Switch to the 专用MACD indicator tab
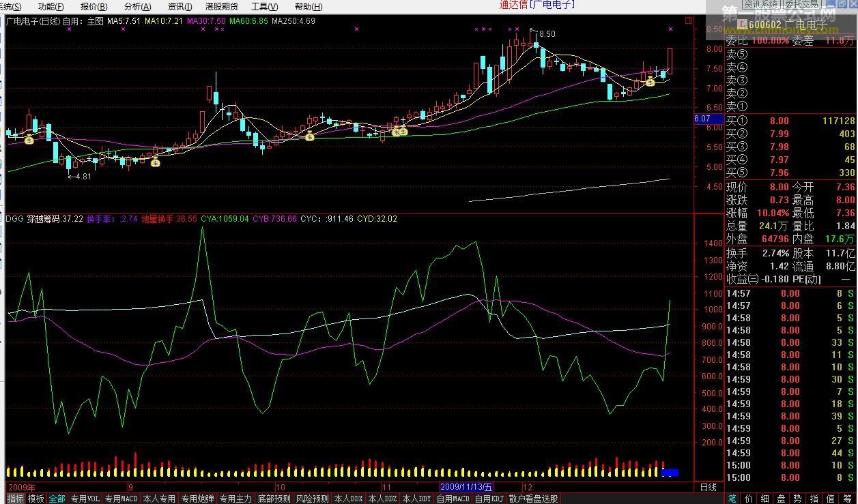858x504 pixels. (121, 499)
